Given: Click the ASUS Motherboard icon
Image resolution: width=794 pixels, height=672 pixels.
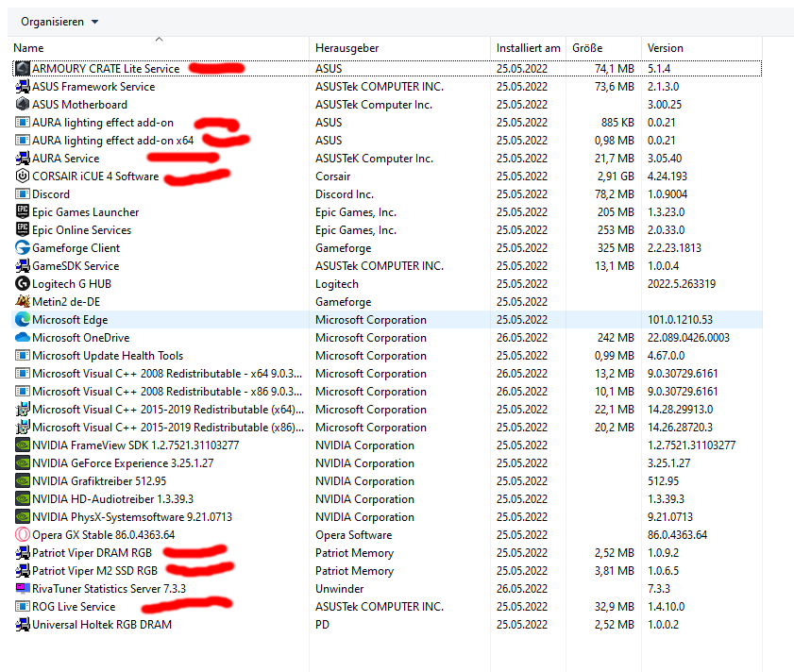Looking at the screenshot, I should [x=23, y=105].
